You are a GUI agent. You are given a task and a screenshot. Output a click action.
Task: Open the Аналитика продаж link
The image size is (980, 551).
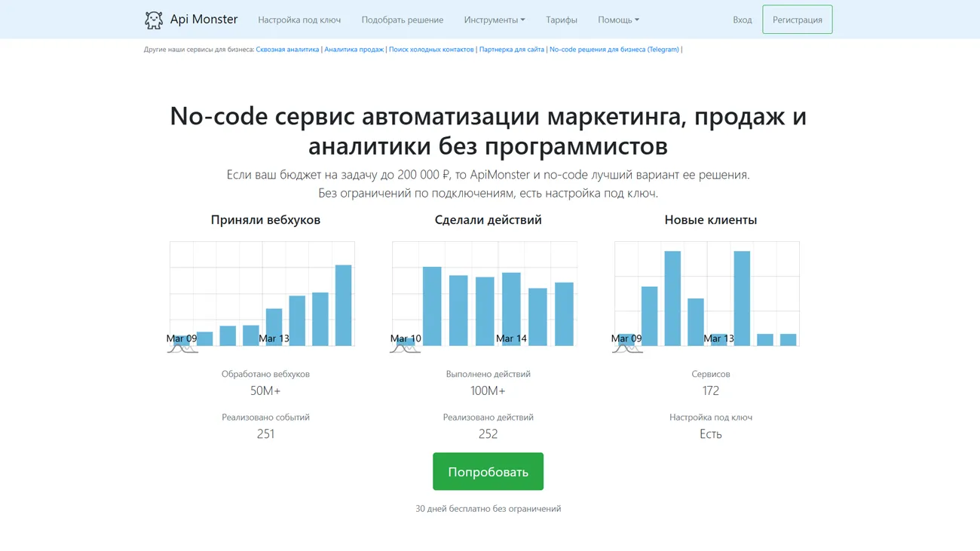(x=354, y=48)
